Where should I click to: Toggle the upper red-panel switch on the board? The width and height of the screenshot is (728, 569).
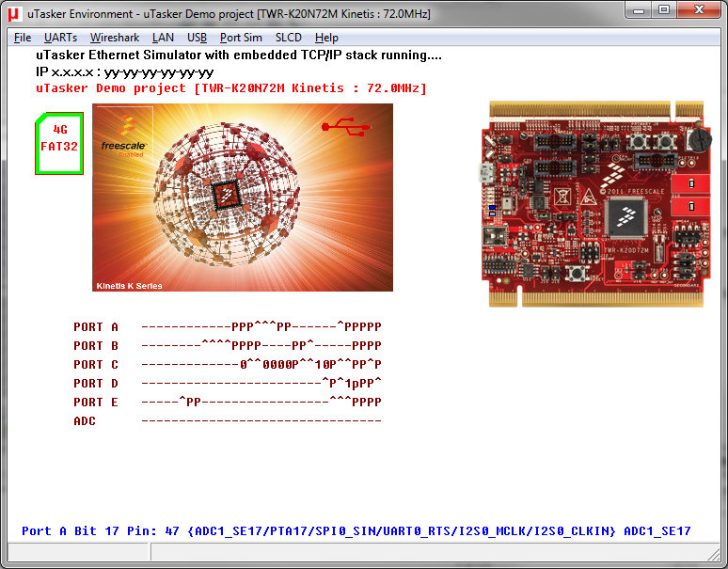(691, 183)
